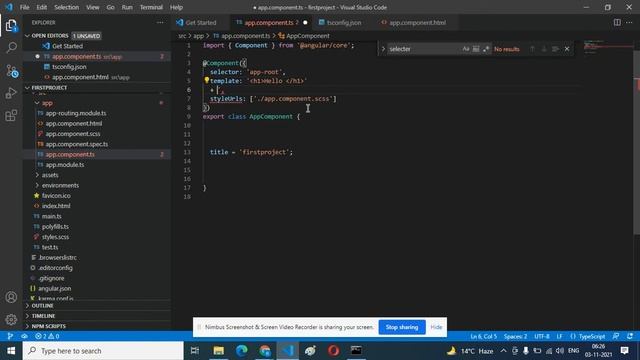Click Windows Start button

coord(11,351)
